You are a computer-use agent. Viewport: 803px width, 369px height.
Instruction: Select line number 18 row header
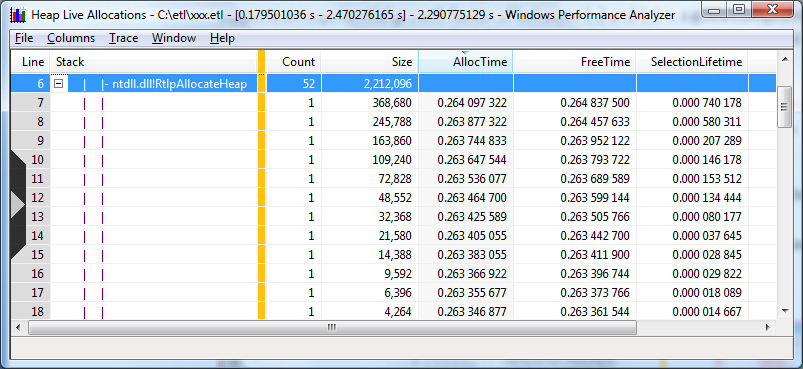click(x=31, y=311)
